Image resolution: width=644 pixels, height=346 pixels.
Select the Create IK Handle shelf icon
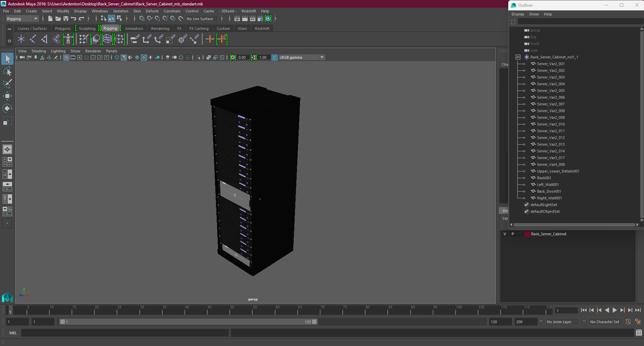click(45, 39)
